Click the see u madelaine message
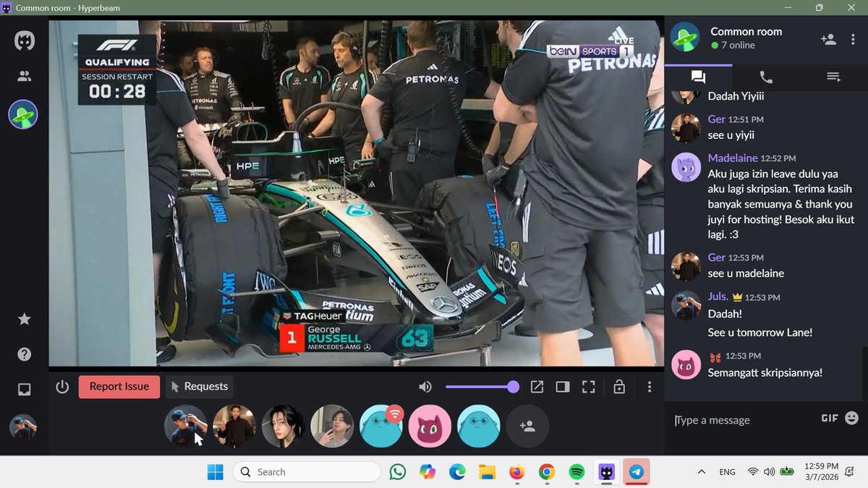The image size is (868, 488). click(x=746, y=273)
